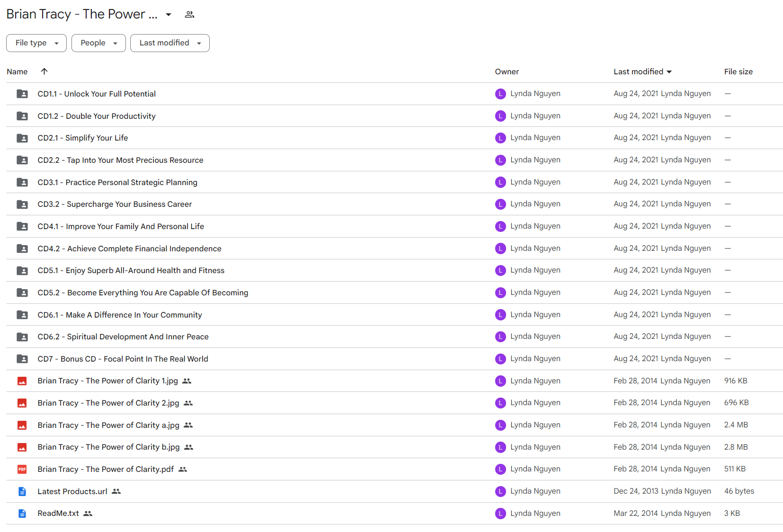Click the File size column header
Screen dimensions: 783x532
pyautogui.click(x=738, y=71)
